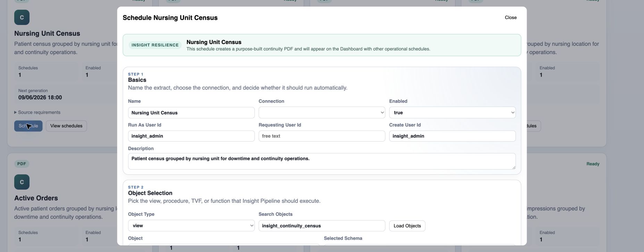Click the Nursing Unit Census card C icon
This screenshot has width=644, height=252.
[22, 17]
